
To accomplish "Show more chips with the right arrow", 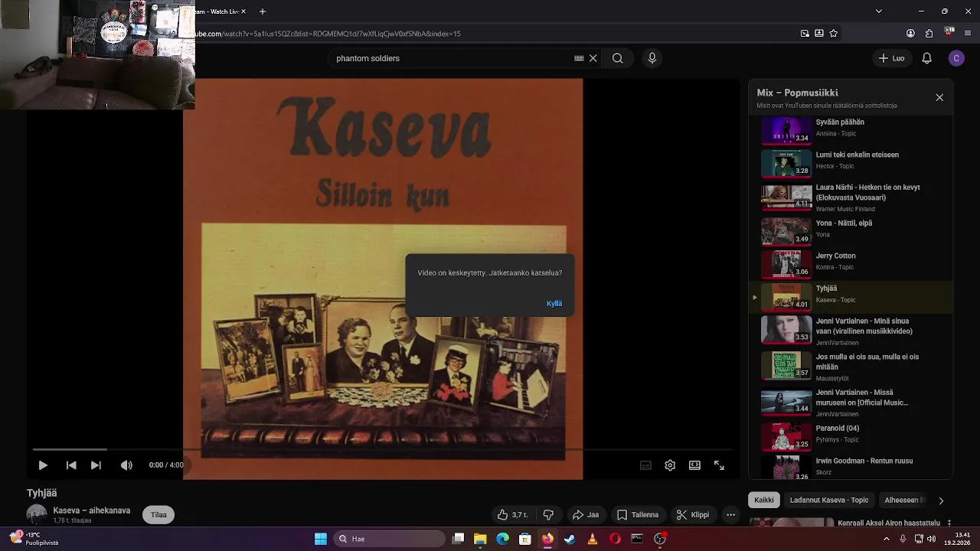I will (941, 500).
